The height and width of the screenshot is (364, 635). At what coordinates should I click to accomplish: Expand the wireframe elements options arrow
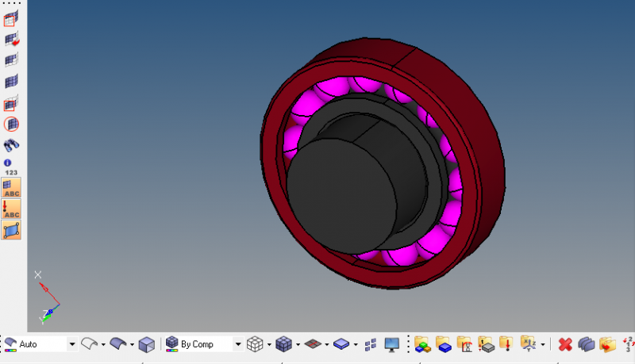coord(269,345)
